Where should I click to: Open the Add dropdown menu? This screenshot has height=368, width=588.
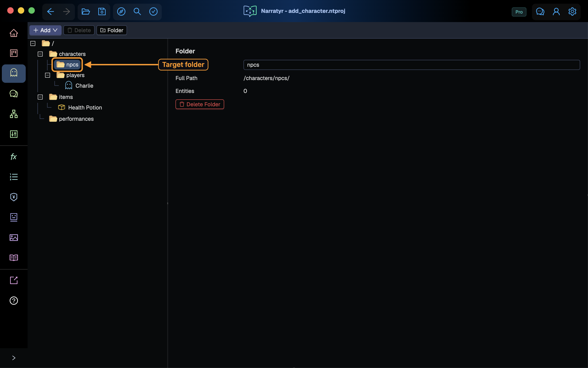pos(45,30)
